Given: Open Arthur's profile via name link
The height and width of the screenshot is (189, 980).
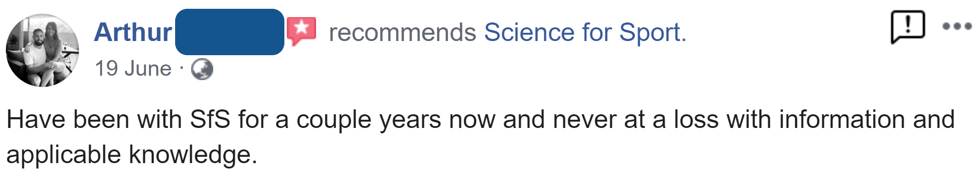Looking at the screenshot, I should coord(133,32).
